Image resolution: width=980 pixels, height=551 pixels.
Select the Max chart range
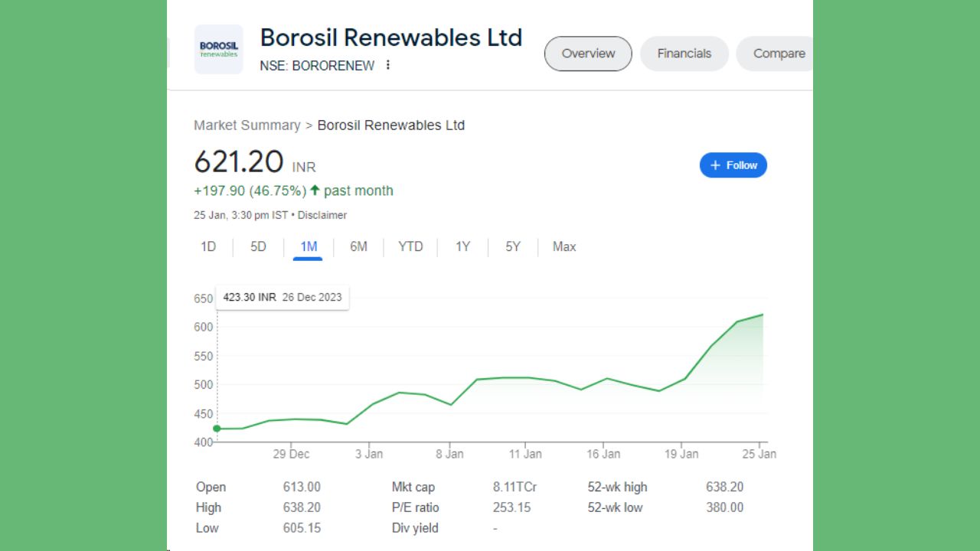point(564,246)
